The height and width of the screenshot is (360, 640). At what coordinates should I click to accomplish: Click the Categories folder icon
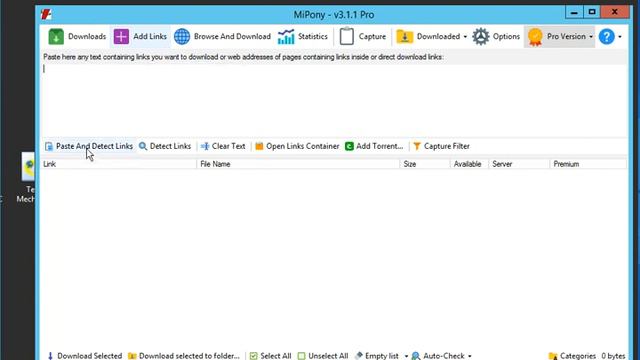[x=553, y=356]
